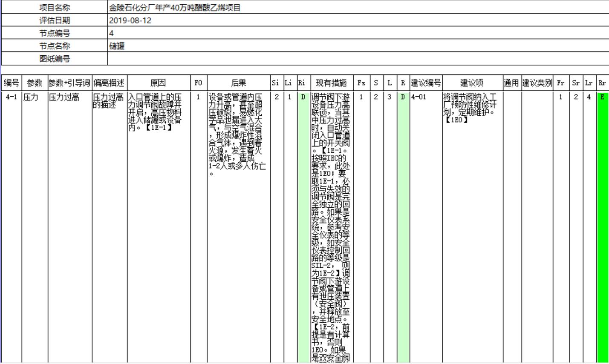This screenshot has width=609, height=364.
Task: Click the 项目名称 label cell
Action: 55,8
